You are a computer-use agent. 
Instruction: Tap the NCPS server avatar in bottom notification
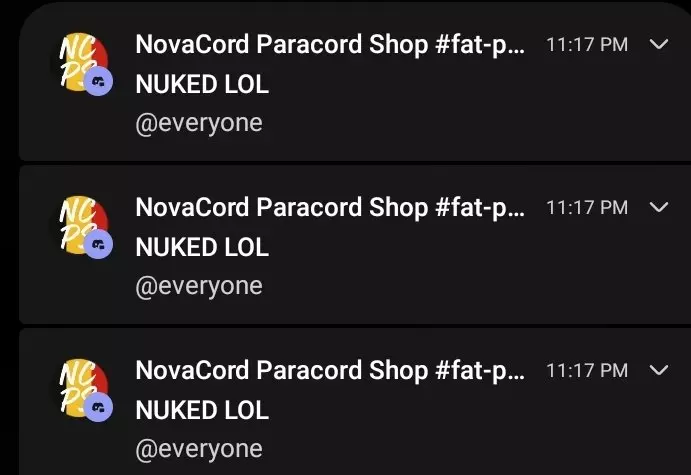pyautogui.click(x=84, y=388)
